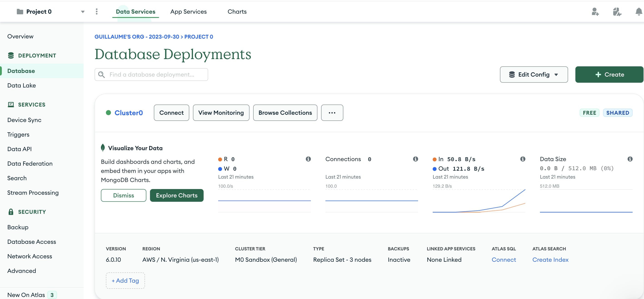The width and height of the screenshot is (644, 299).
Task: Click the Services panel icon in sidebar
Action: pos(11,104)
